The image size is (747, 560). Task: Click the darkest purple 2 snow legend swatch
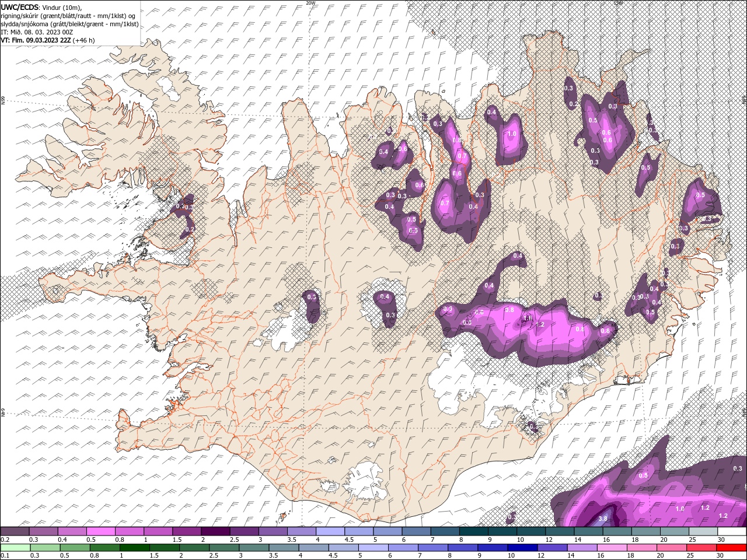click(215, 531)
